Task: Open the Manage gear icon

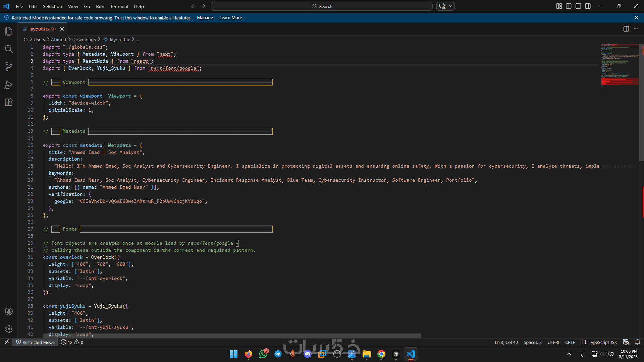Action: [9, 329]
